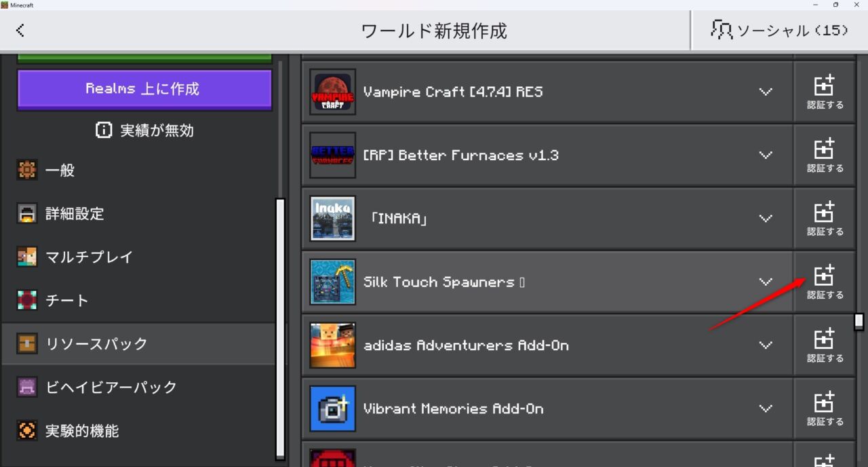868x467 pixels.
Task: Open the ビヘイビアーパック tab
Action: pyautogui.click(x=138, y=388)
